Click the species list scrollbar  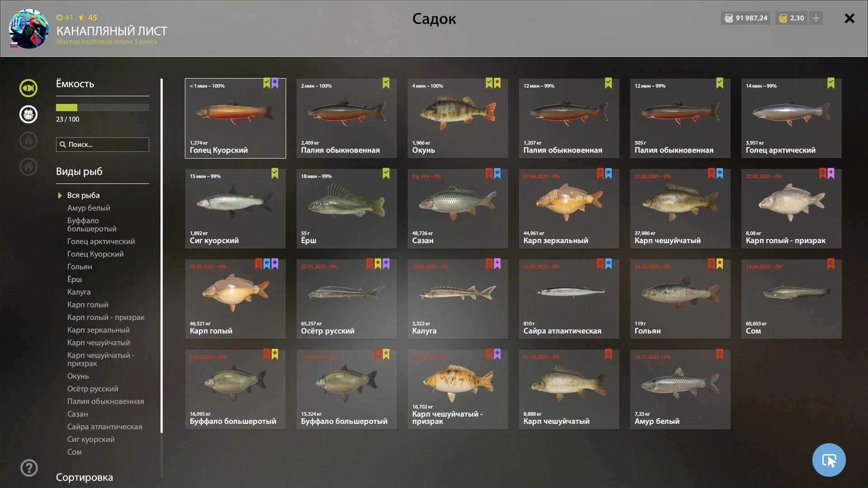click(161, 256)
